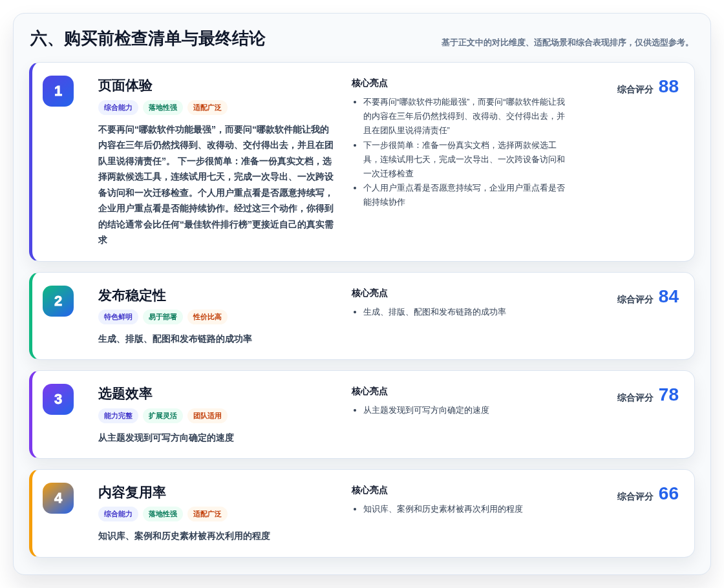
Task: Click the rank 1 number badge
Action: click(x=58, y=91)
